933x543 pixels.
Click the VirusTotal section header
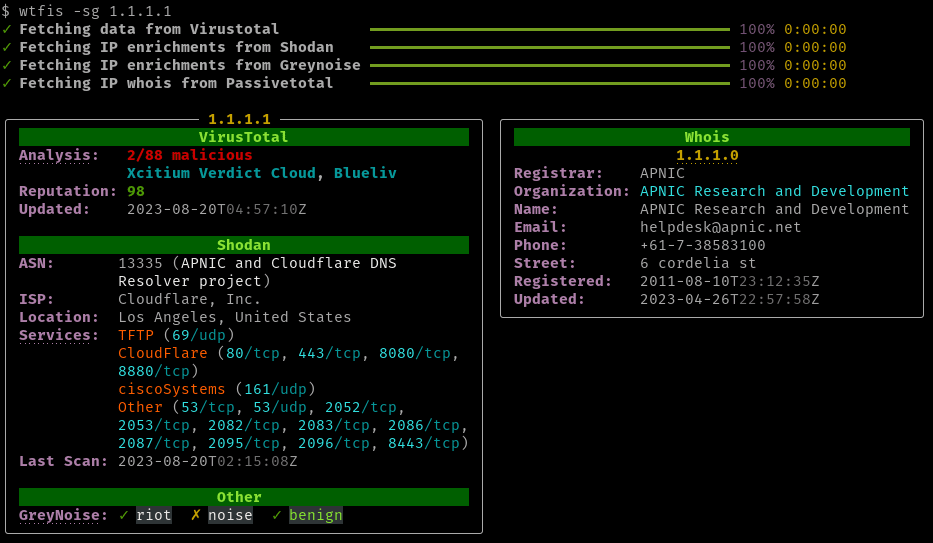[244, 137]
